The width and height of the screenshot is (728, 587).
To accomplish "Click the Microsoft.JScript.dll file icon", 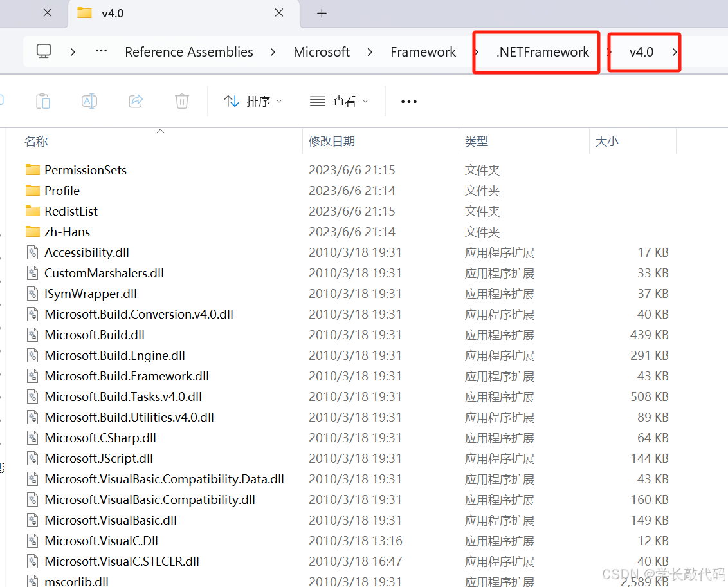I will 33,458.
